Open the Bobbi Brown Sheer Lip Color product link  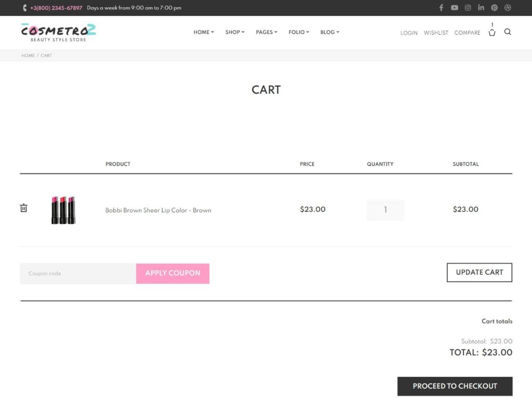coord(158,210)
